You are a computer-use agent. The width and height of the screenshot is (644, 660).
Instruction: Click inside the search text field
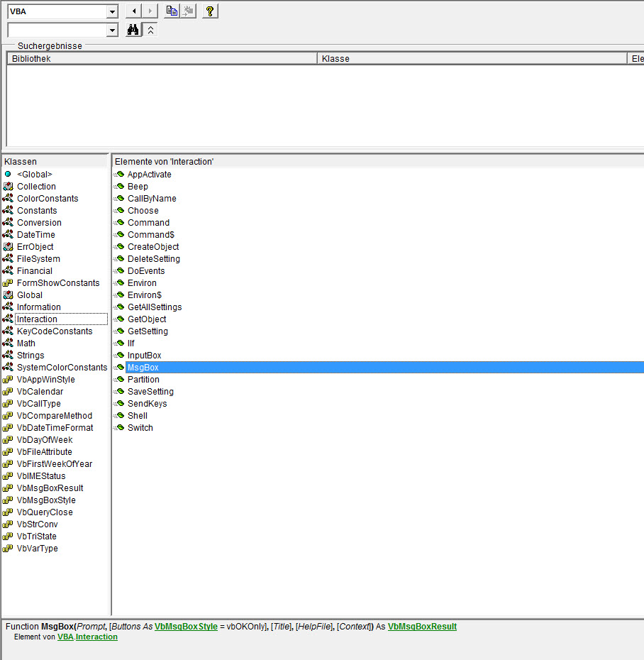point(56,30)
